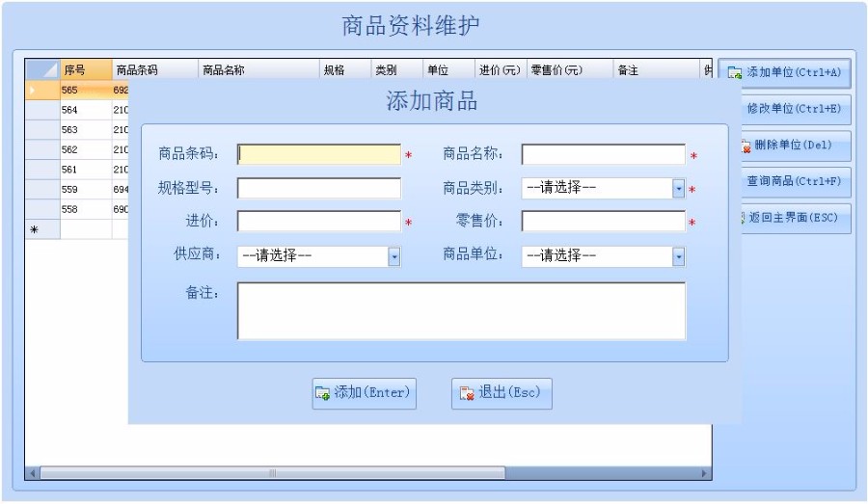Image resolution: width=868 pixels, height=504 pixels.
Task: Click the table scrollbar left arrow
Action: pyautogui.click(x=33, y=473)
